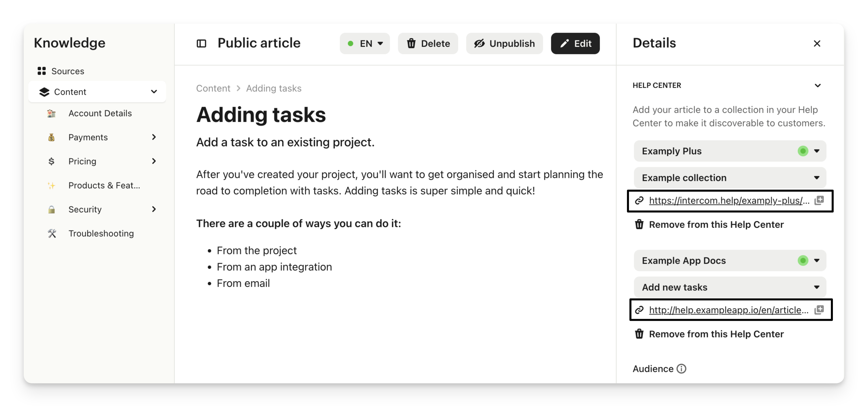The width and height of the screenshot is (868, 407).
Task: Toggle the sidebar panel icon beside Public article
Action: (x=201, y=43)
